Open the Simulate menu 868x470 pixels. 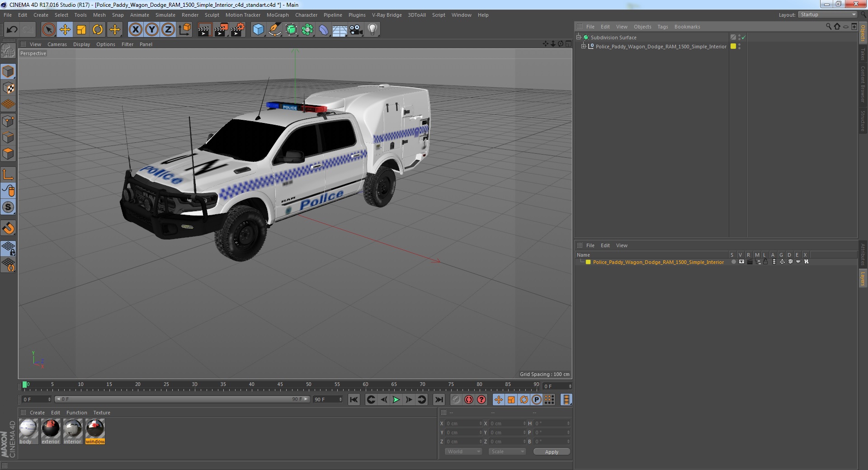point(165,15)
